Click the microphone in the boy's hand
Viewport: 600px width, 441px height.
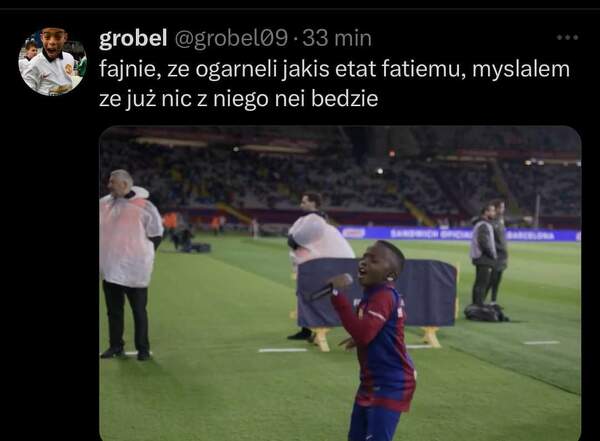point(331,287)
